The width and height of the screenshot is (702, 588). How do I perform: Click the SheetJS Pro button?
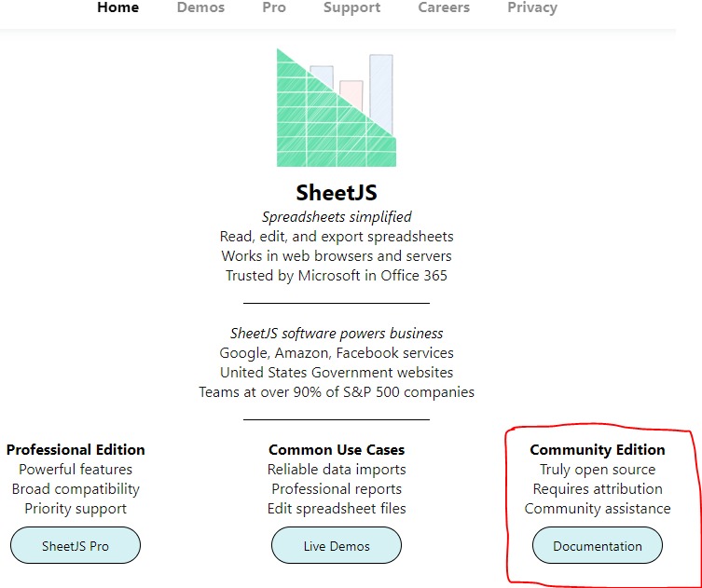76,545
